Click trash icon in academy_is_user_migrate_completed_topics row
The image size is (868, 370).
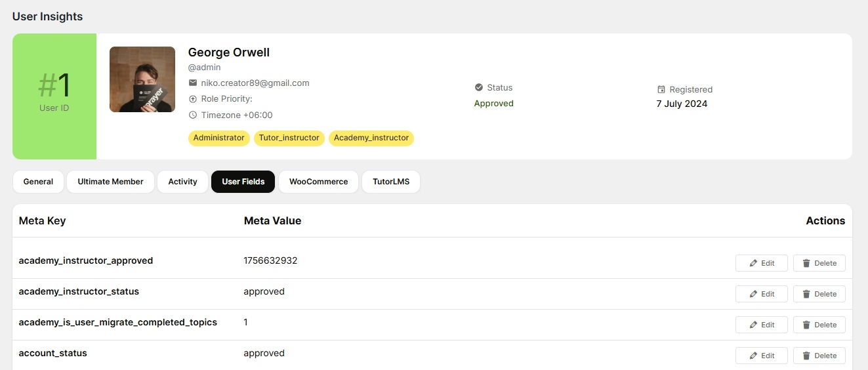[x=806, y=325]
